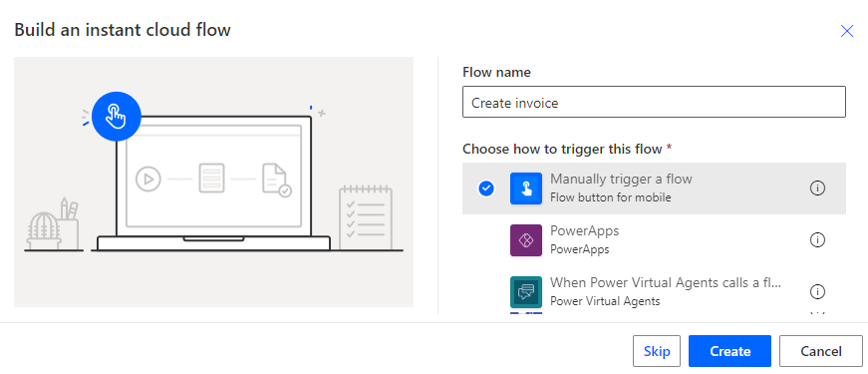Click the Cancel button
The image size is (868, 374).
coord(821,351)
